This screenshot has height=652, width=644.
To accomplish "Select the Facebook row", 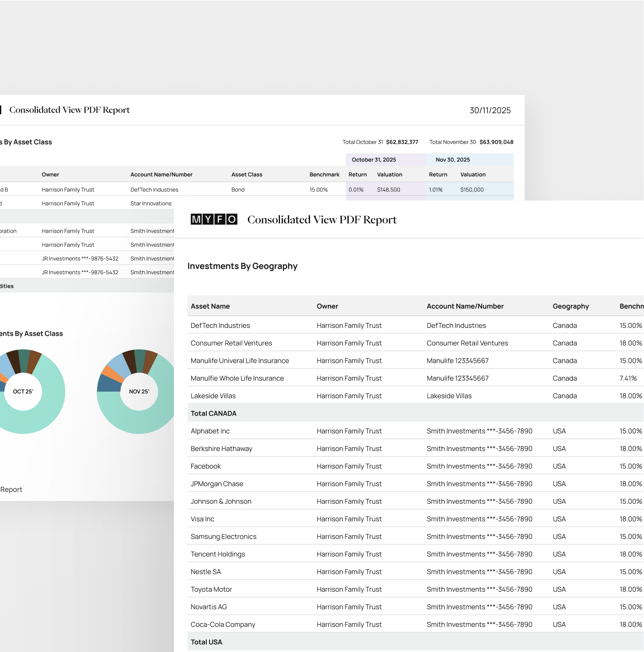I will point(415,466).
